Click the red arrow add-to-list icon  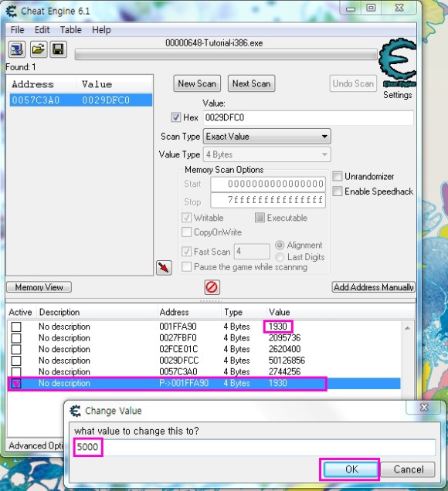click(165, 268)
